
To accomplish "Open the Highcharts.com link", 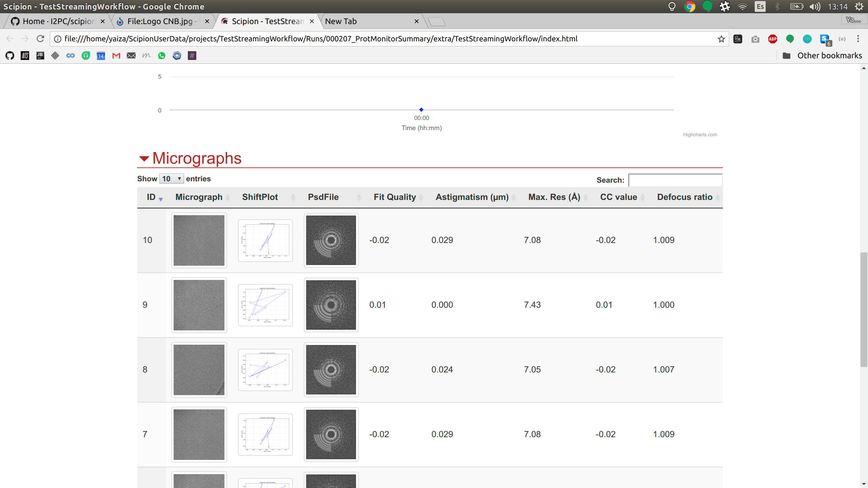I will (700, 135).
